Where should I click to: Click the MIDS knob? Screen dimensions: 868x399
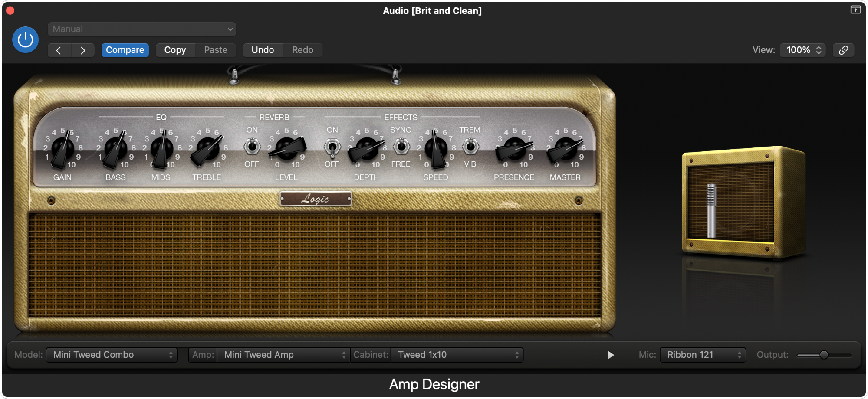click(x=161, y=150)
